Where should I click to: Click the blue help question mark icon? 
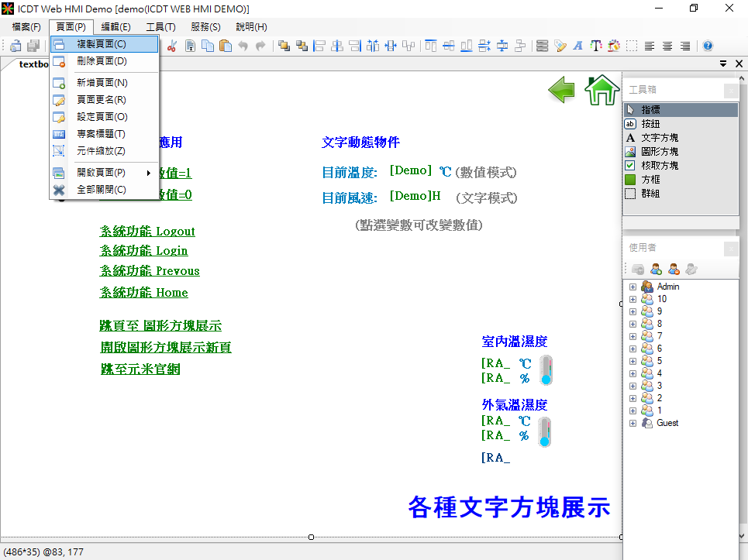707,46
